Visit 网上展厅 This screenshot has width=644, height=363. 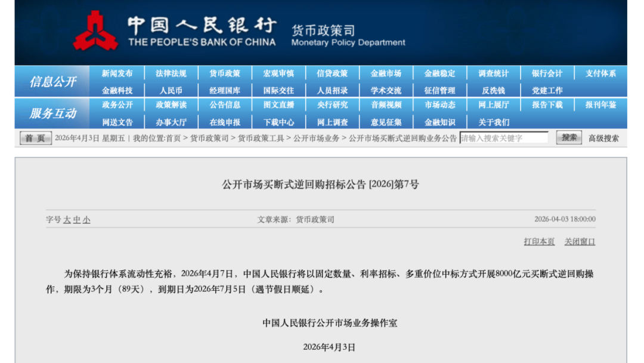(x=494, y=105)
